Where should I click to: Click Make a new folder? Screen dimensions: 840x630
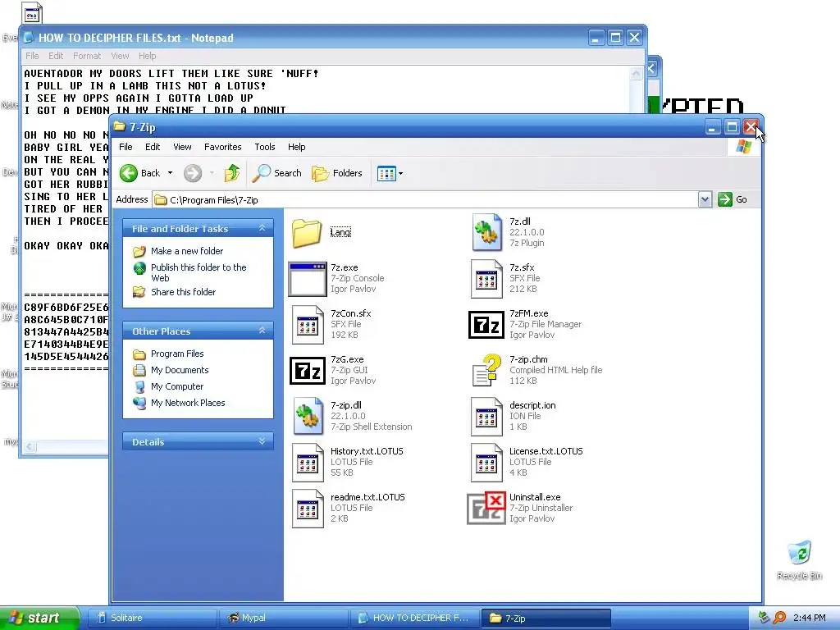pyautogui.click(x=187, y=251)
